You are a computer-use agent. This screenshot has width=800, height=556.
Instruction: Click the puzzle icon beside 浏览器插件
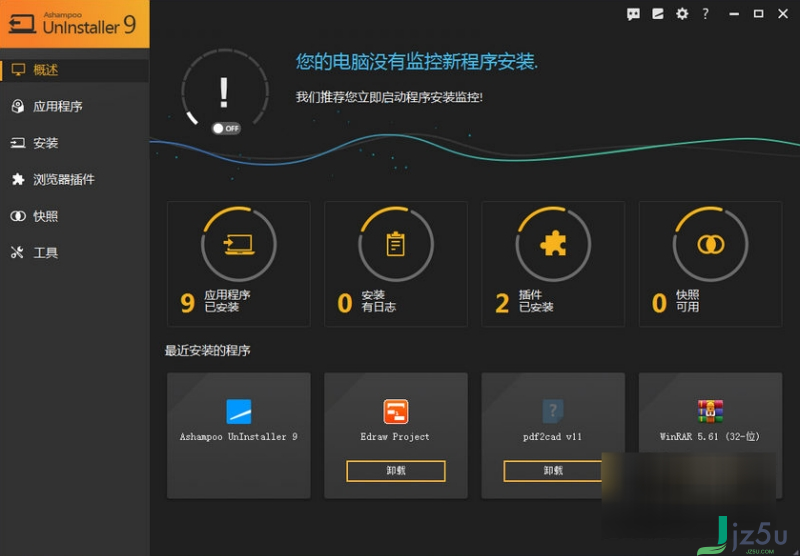click(18, 179)
